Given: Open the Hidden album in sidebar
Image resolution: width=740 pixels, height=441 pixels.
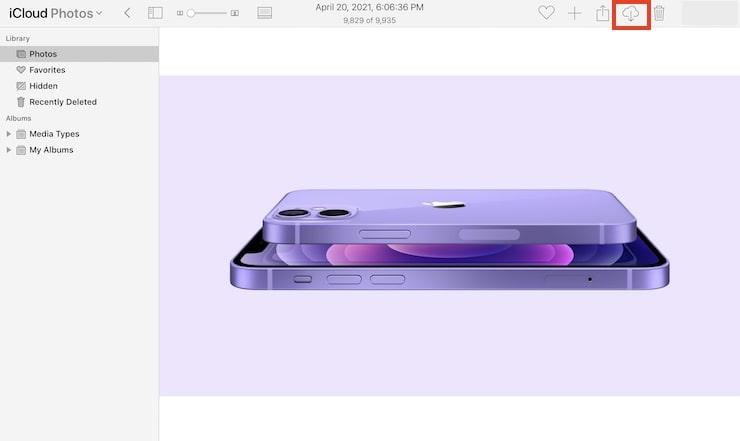Looking at the screenshot, I should pos(79,86).
